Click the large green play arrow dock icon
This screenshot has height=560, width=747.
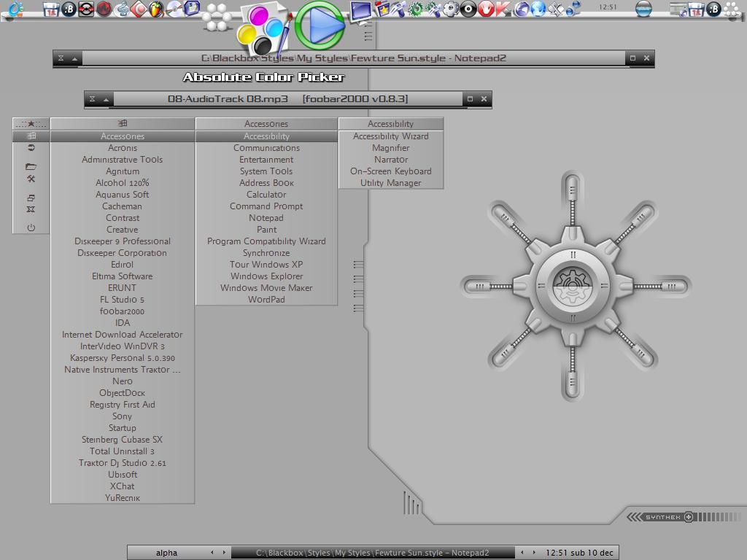[x=320, y=26]
